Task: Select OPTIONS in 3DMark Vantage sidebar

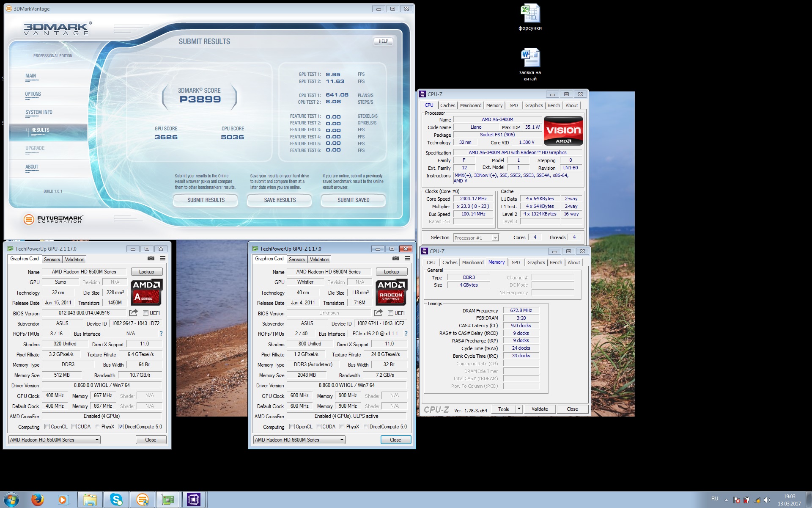Action: 33,94
